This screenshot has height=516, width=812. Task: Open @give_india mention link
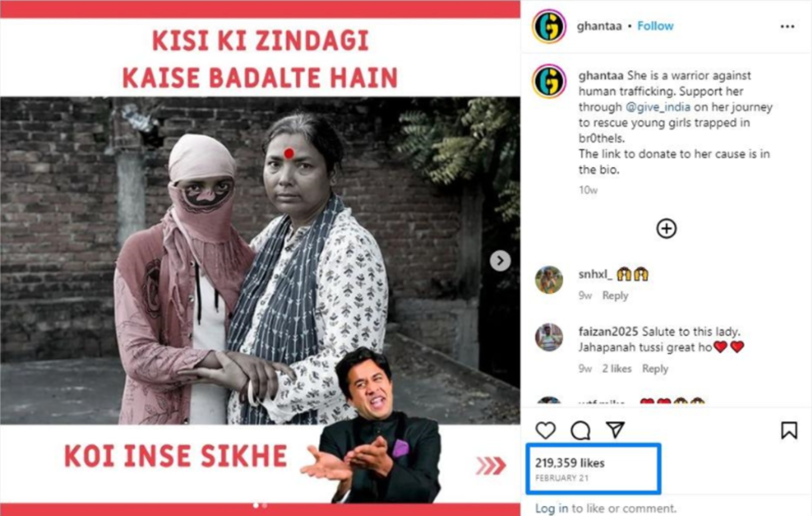[658, 107]
